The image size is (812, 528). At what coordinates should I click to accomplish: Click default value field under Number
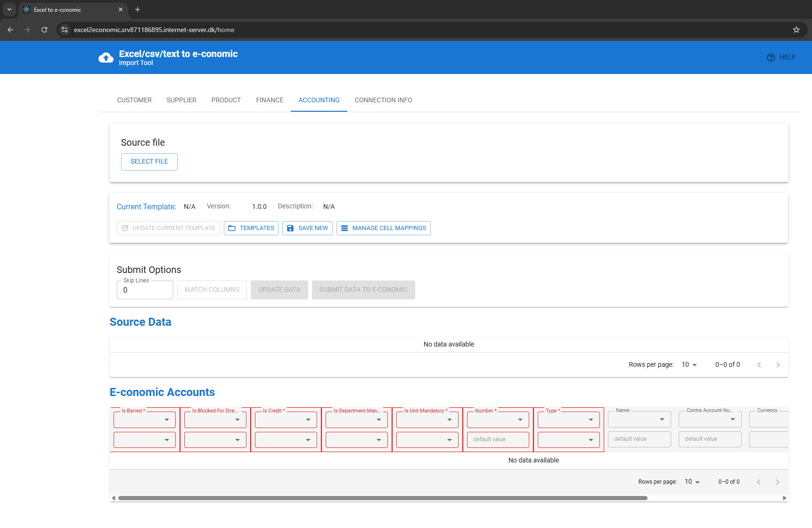pyautogui.click(x=498, y=440)
